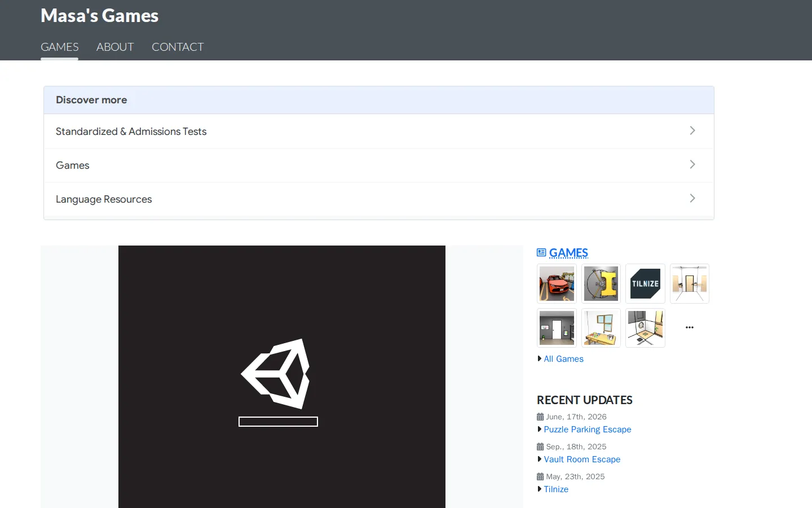Switch to the GAMES navigation tab
The width and height of the screenshot is (812, 508).
60,47
